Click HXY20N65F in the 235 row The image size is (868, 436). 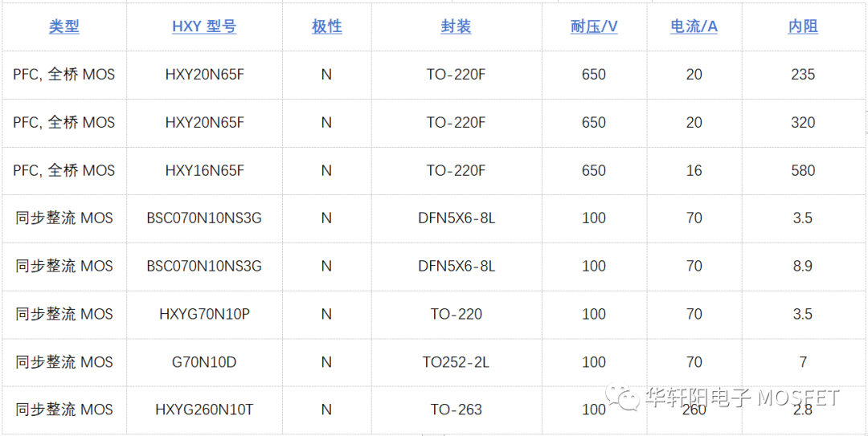[x=204, y=74]
